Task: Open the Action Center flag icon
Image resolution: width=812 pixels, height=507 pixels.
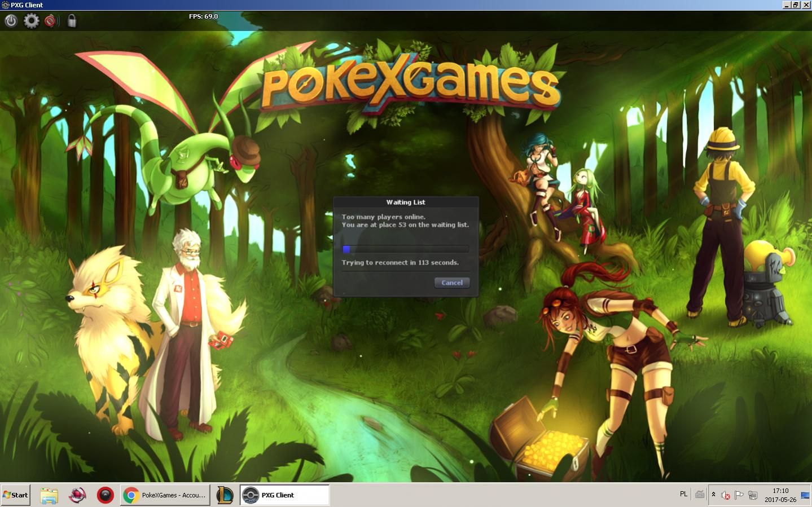Action: tap(739, 495)
